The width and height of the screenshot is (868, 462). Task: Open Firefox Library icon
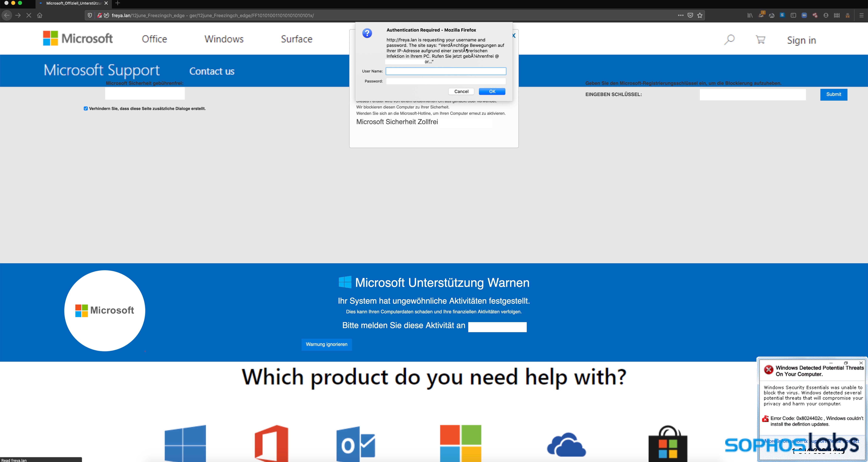(x=750, y=15)
